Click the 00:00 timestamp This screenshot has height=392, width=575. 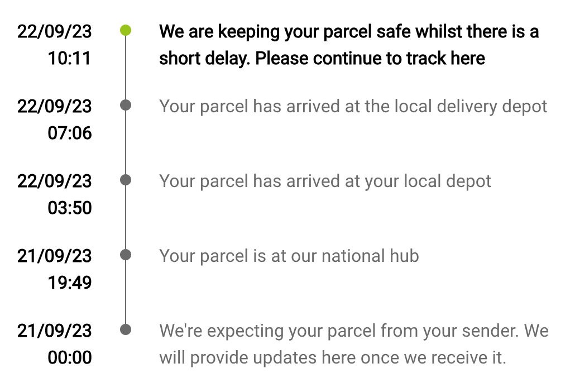69,357
